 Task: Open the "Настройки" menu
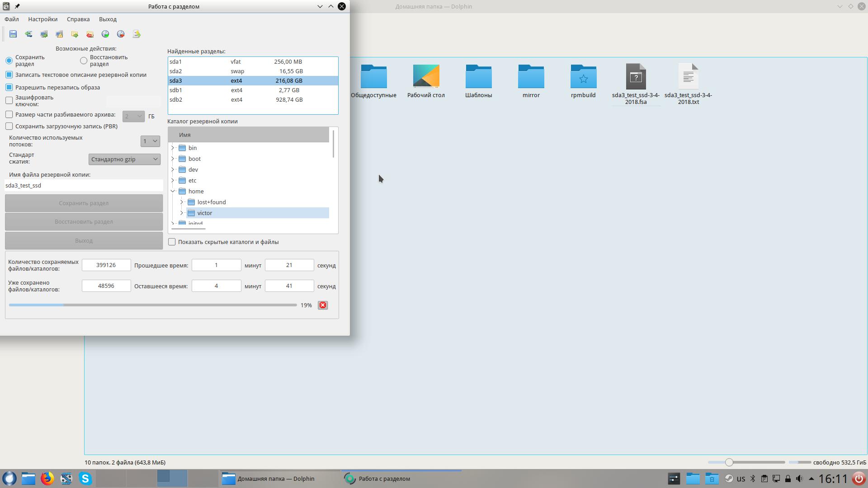[x=42, y=19]
